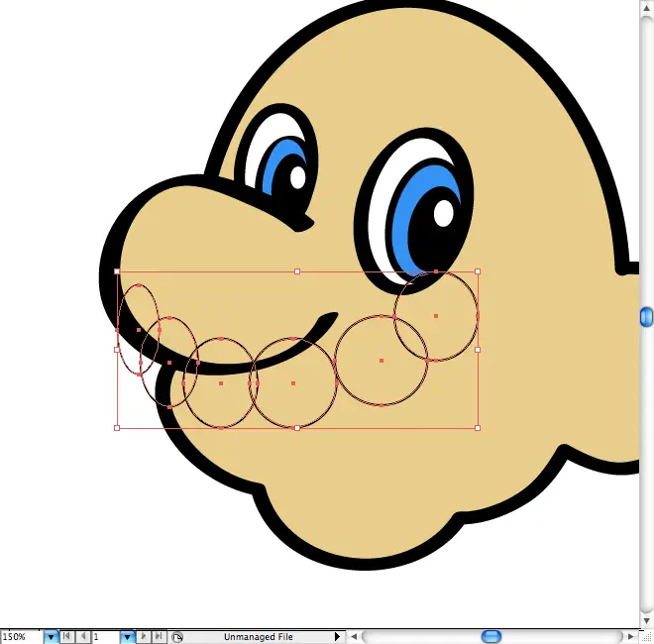Click the top-center bounding box handle
The height and width of the screenshot is (644, 654).
click(297, 271)
